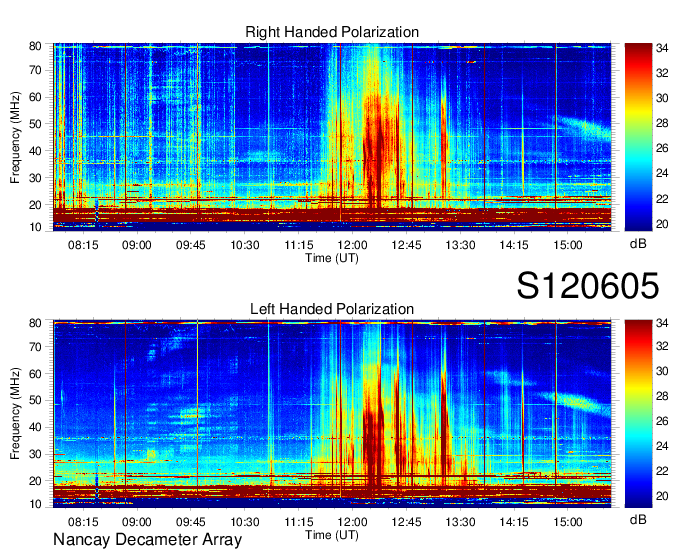
Task: Click 80 MHz tick on Left Handed plot
Action: point(35,323)
